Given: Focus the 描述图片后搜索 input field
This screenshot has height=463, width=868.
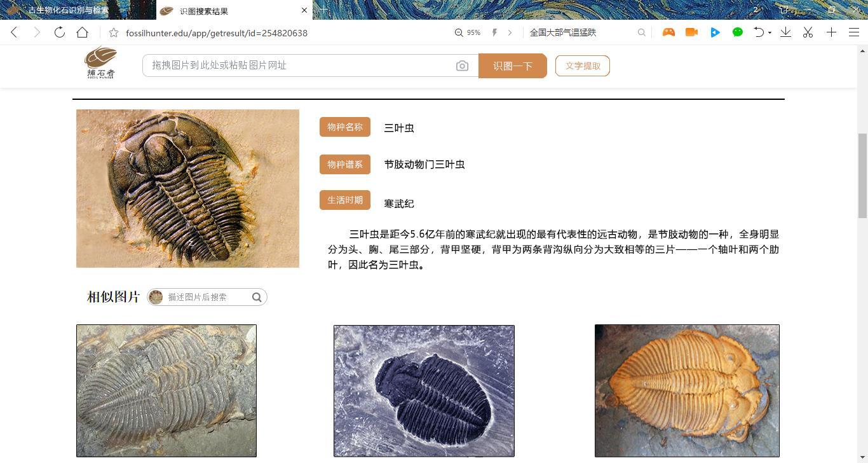Looking at the screenshot, I should coord(207,297).
